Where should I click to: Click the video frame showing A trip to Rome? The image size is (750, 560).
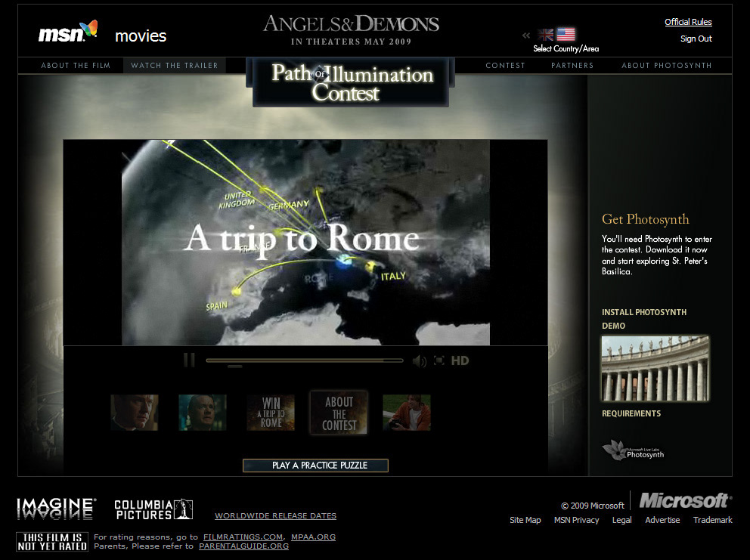(305, 243)
